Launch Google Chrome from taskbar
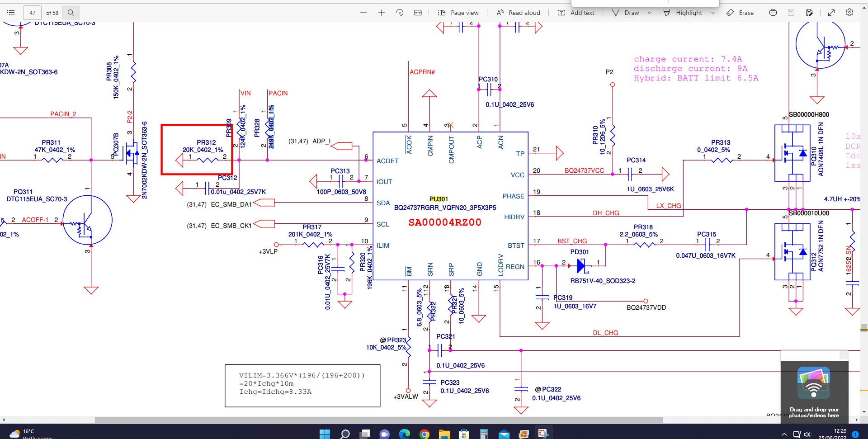The height and width of the screenshot is (439, 868). (425, 434)
